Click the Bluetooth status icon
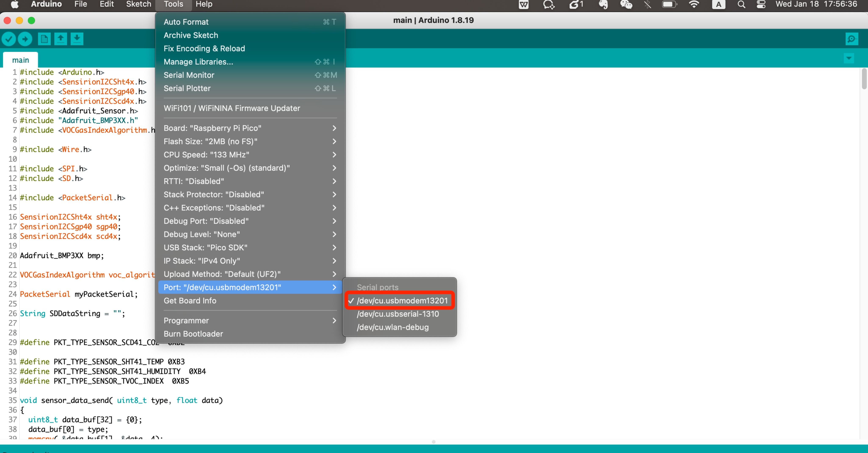The height and width of the screenshot is (453, 868). point(647,4)
